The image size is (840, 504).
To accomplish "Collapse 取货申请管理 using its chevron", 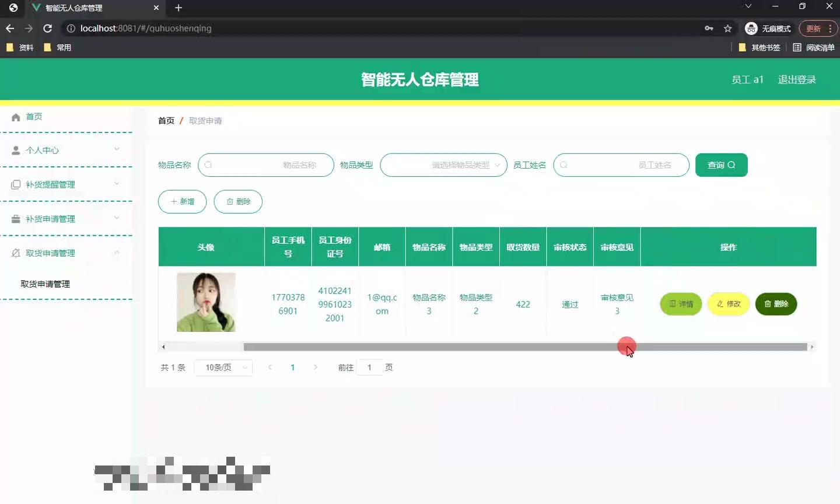I will 117,253.
